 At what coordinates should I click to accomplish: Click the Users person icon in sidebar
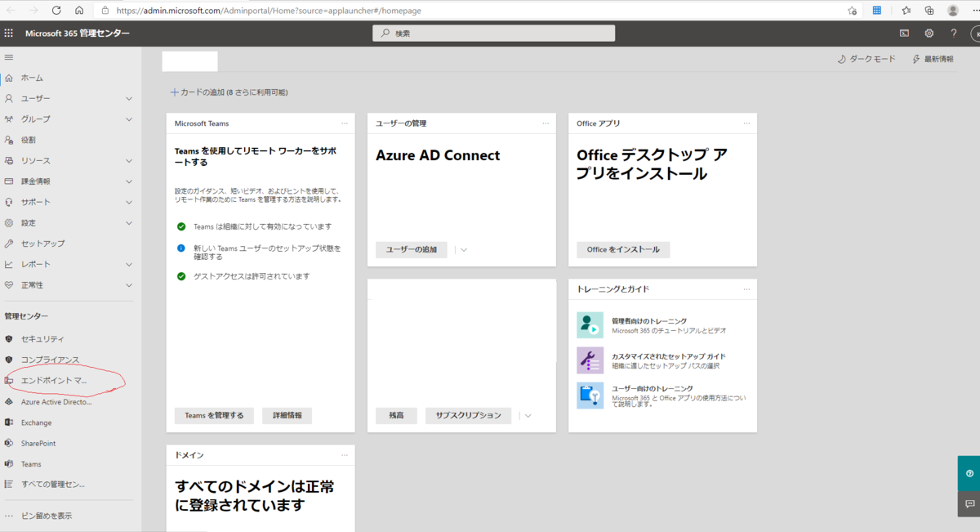pyautogui.click(x=9, y=98)
